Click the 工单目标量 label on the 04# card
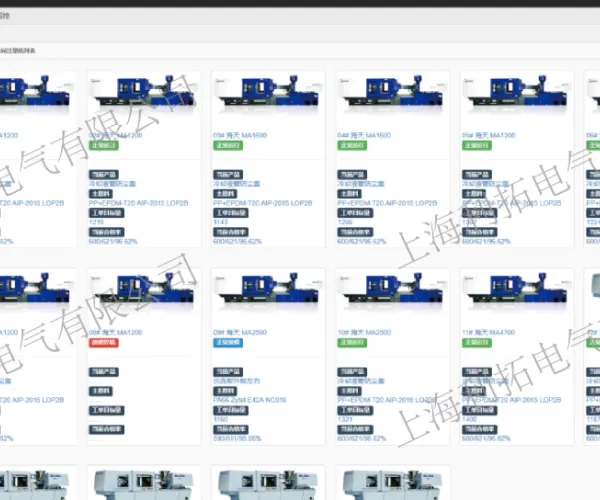This screenshot has height=500, width=600. click(x=355, y=213)
